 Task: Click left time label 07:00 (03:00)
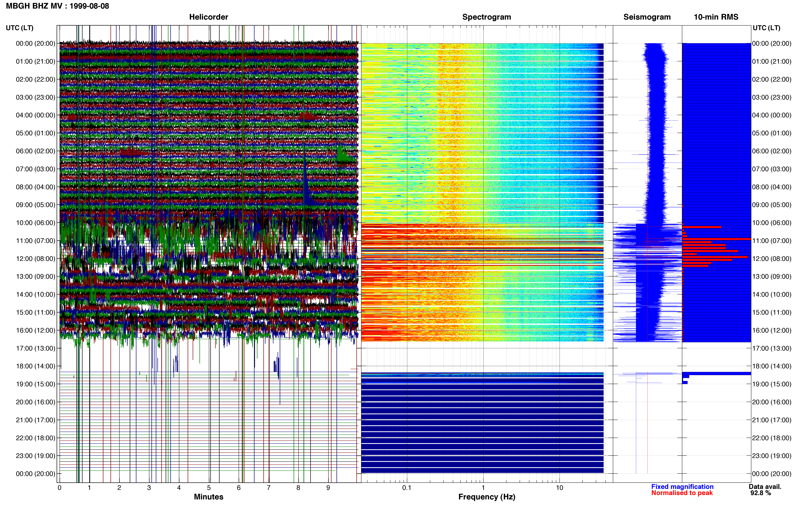point(36,169)
